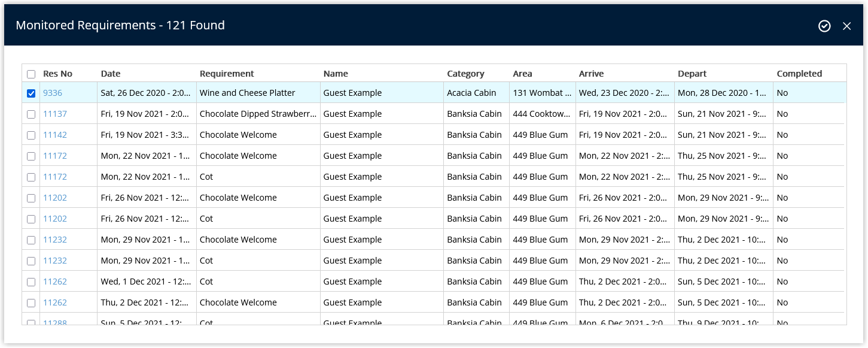Click the circled checkmark complete icon
This screenshot has width=868, height=348.
point(824,26)
